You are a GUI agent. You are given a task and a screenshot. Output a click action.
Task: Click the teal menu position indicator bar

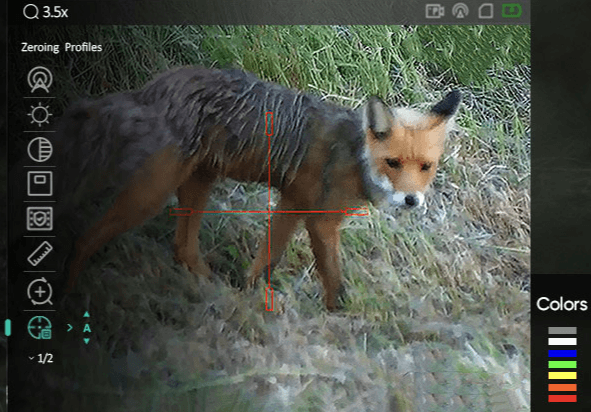pyautogui.click(x=8, y=328)
